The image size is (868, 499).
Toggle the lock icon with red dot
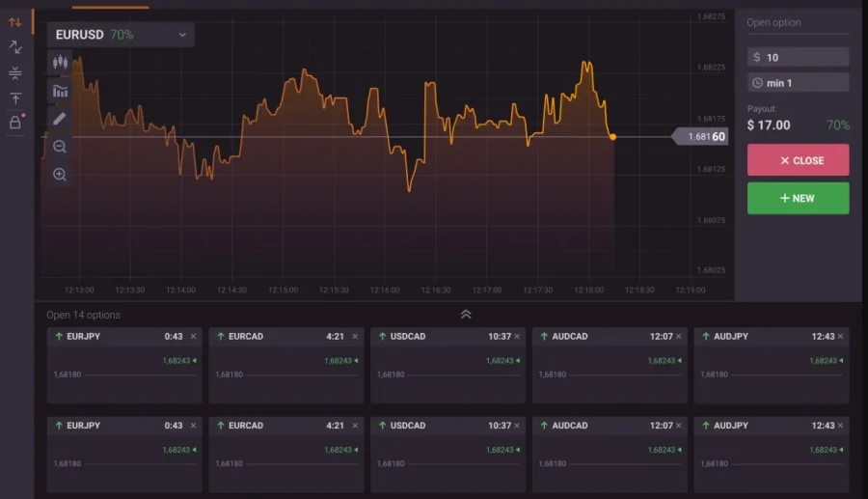click(15, 123)
